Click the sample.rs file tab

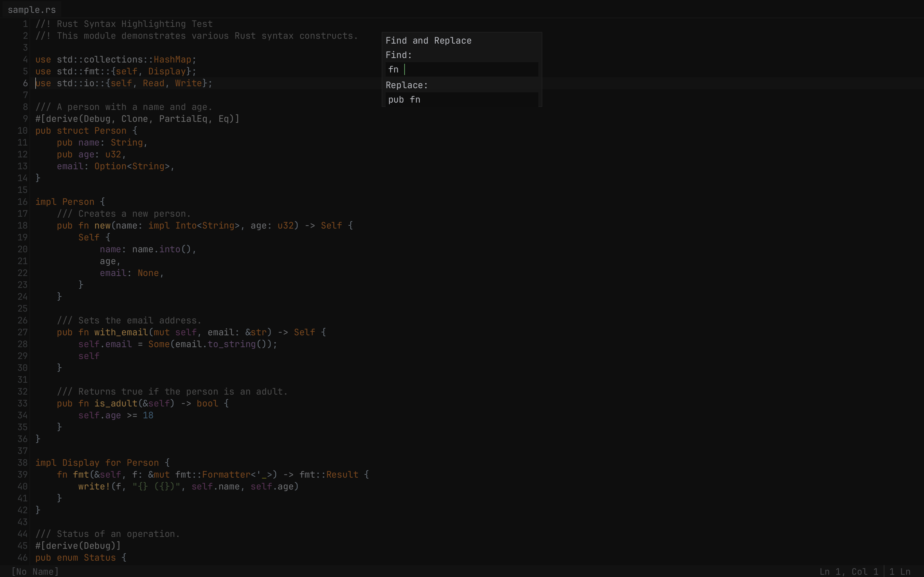coord(32,10)
